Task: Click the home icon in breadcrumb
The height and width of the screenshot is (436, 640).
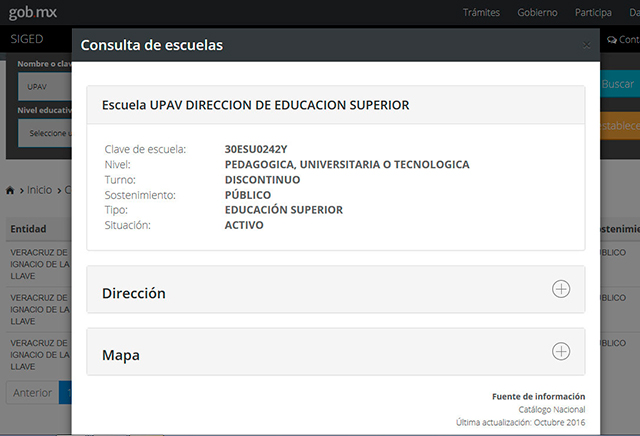Action: pos(12,190)
